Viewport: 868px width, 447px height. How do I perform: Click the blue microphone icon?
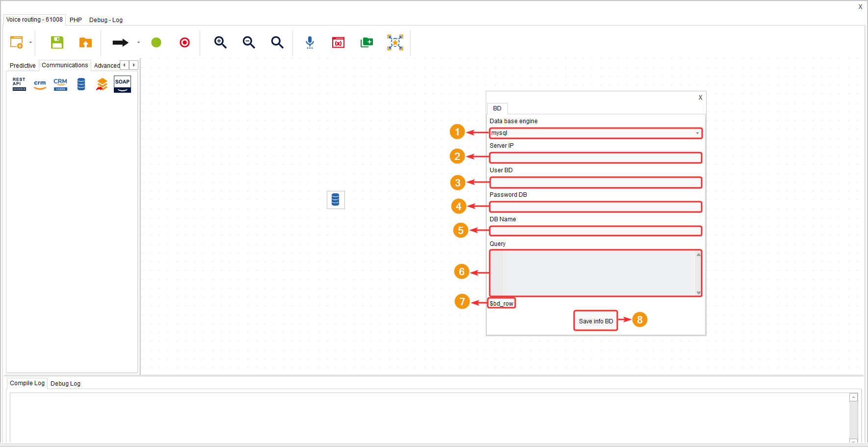coord(310,42)
